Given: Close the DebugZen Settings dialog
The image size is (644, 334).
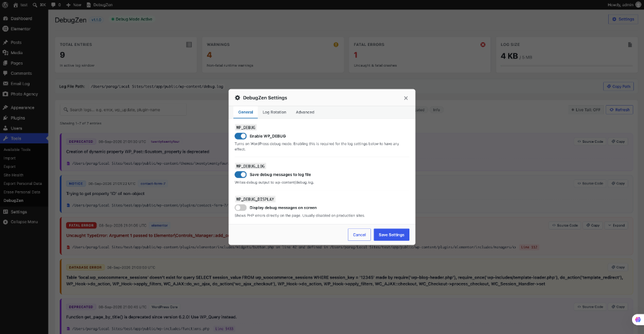Looking at the screenshot, I should tap(406, 98).
